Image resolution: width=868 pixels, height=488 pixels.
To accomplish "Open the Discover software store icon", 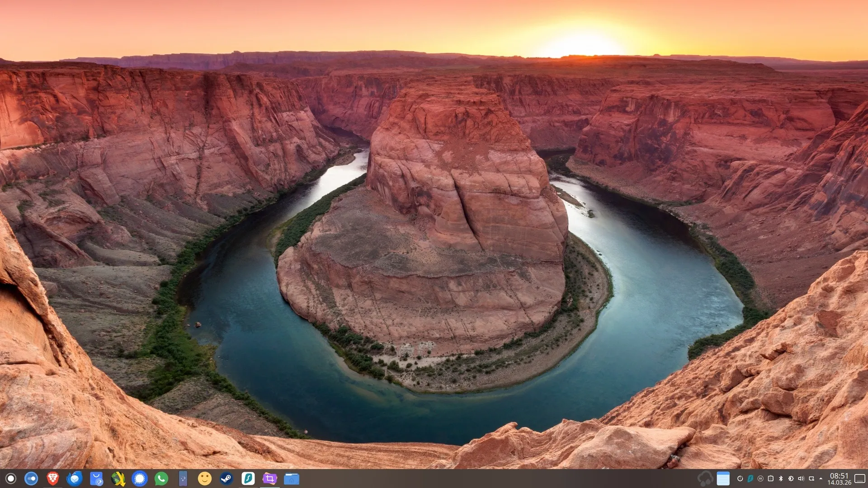I will tap(96, 479).
